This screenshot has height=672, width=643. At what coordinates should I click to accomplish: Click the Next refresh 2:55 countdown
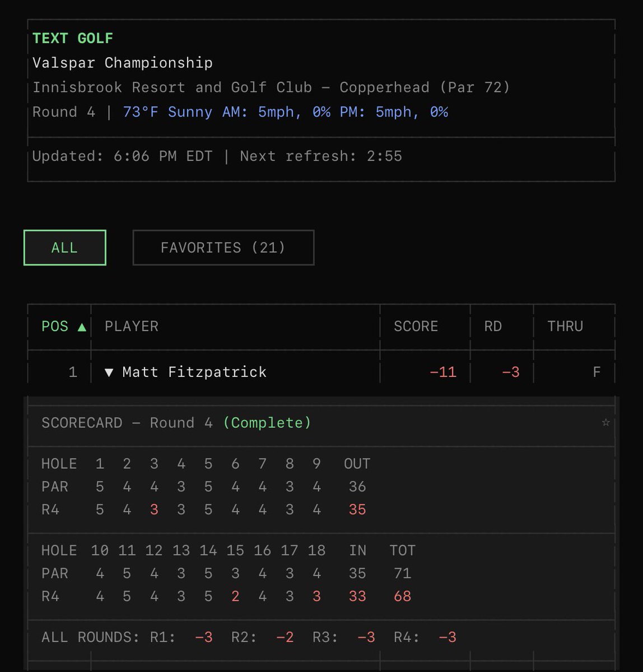point(321,156)
